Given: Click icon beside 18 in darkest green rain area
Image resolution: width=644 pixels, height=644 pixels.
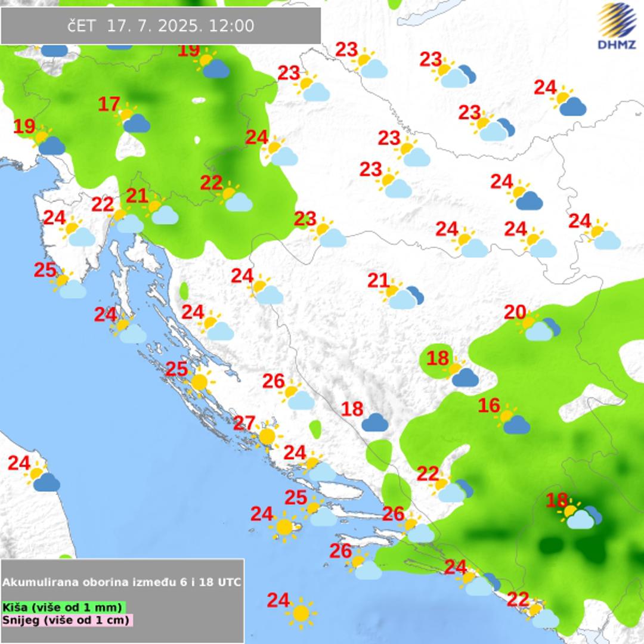Looking at the screenshot, I should click(x=579, y=515).
